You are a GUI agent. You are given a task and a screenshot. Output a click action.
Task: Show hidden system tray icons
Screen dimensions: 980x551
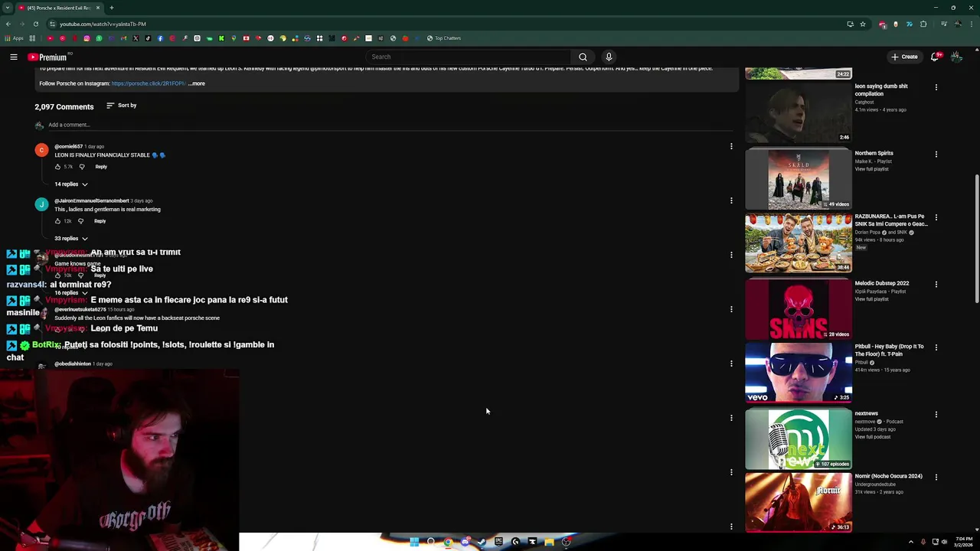click(910, 542)
